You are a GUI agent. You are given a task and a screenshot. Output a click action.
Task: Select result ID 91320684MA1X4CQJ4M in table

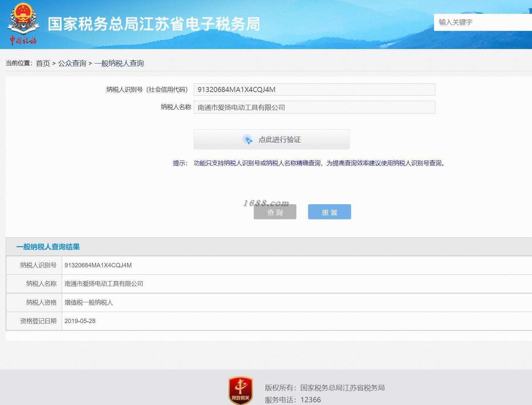pos(98,265)
